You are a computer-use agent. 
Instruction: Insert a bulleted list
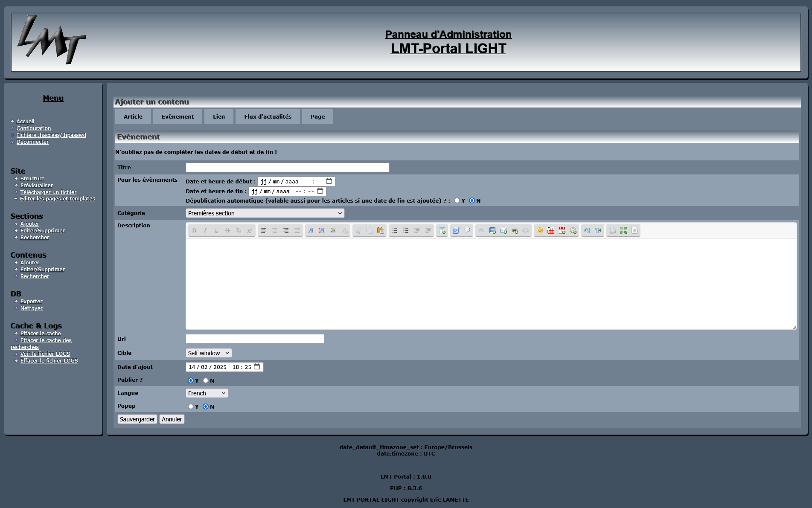coord(395,230)
